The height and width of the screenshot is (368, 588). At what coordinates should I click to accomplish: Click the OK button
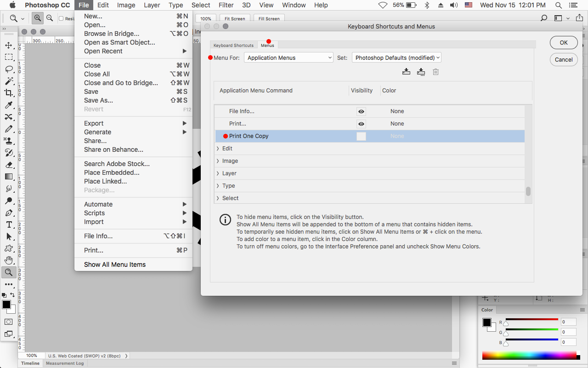pos(564,42)
